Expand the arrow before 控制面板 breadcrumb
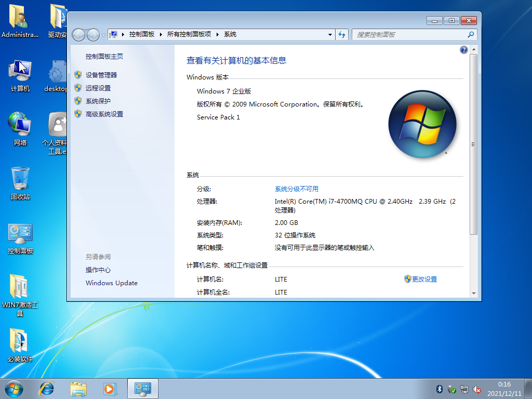Viewport: 532px width, 399px height. click(123, 34)
